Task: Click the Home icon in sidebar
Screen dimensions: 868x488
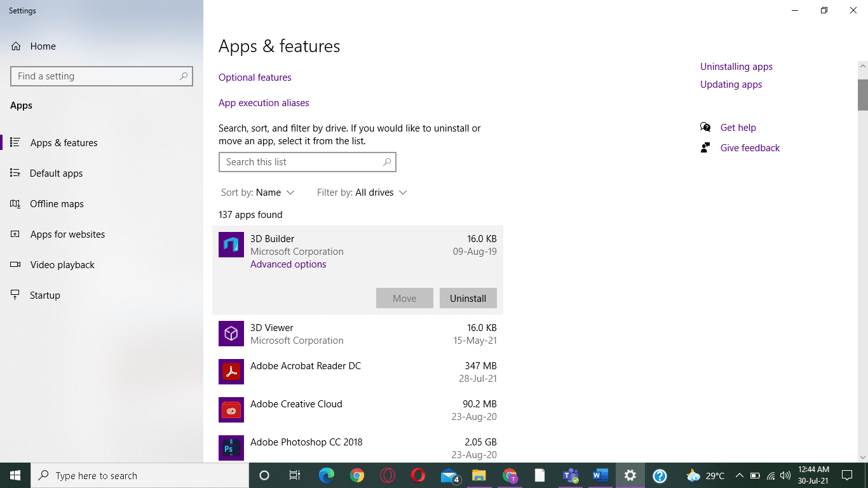Action: coord(16,46)
